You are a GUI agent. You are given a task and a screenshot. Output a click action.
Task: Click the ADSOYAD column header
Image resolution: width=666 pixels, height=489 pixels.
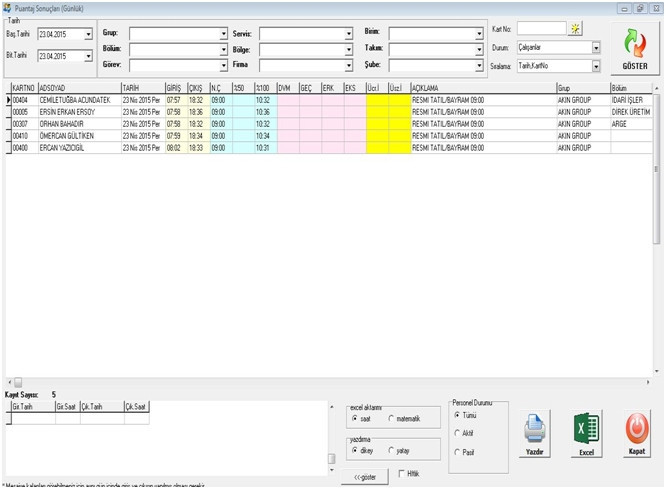tap(78, 88)
